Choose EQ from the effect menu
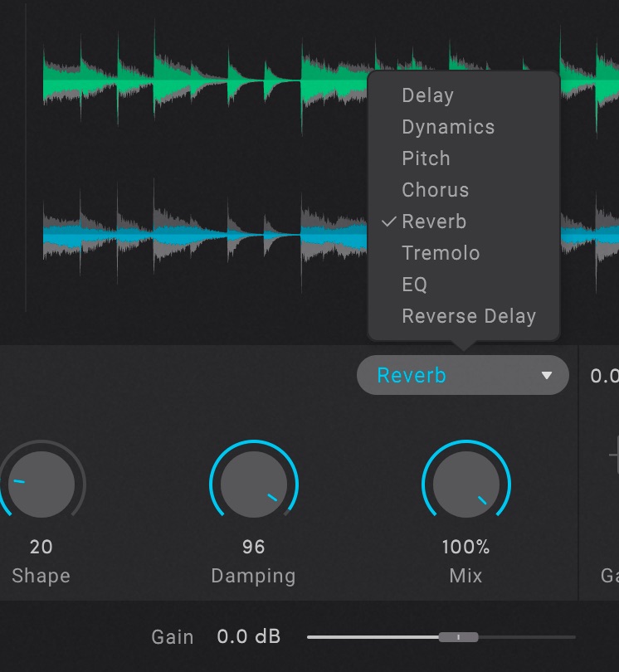 [414, 285]
